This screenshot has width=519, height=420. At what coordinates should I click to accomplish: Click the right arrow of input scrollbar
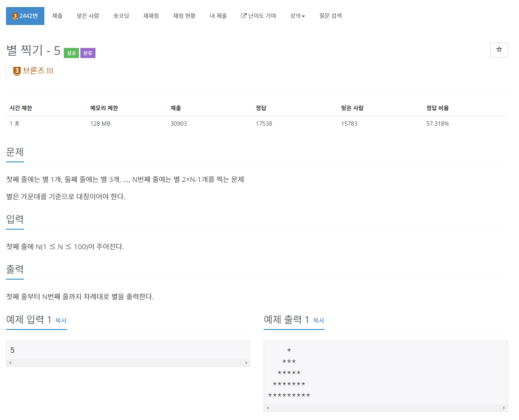click(x=246, y=363)
